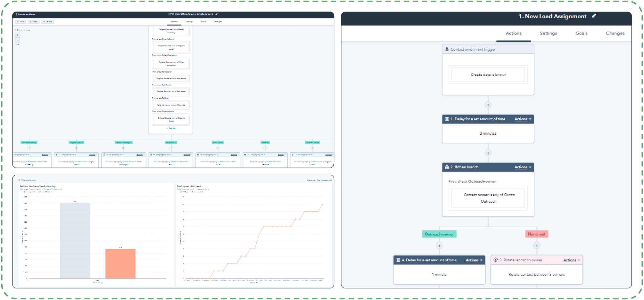The height and width of the screenshot is (300, 644).
Task: Expand Show minimap chevron
Action: (16, 30)
